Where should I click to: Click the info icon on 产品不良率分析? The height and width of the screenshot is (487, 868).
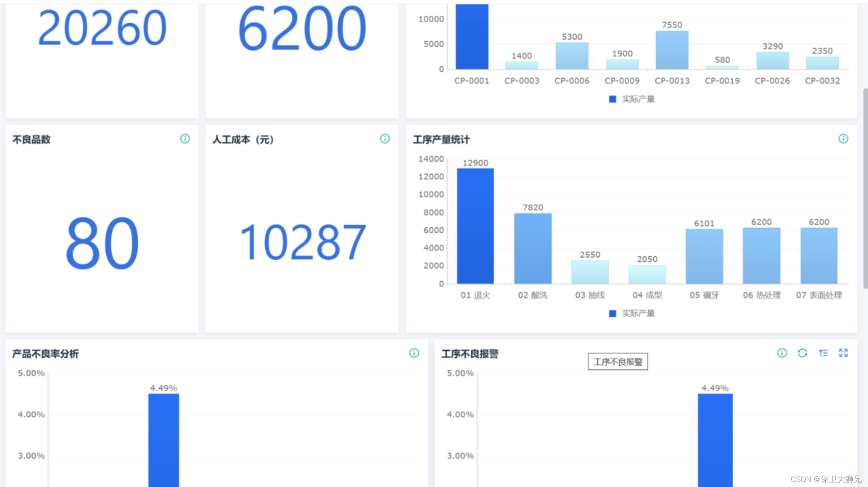[414, 353]
